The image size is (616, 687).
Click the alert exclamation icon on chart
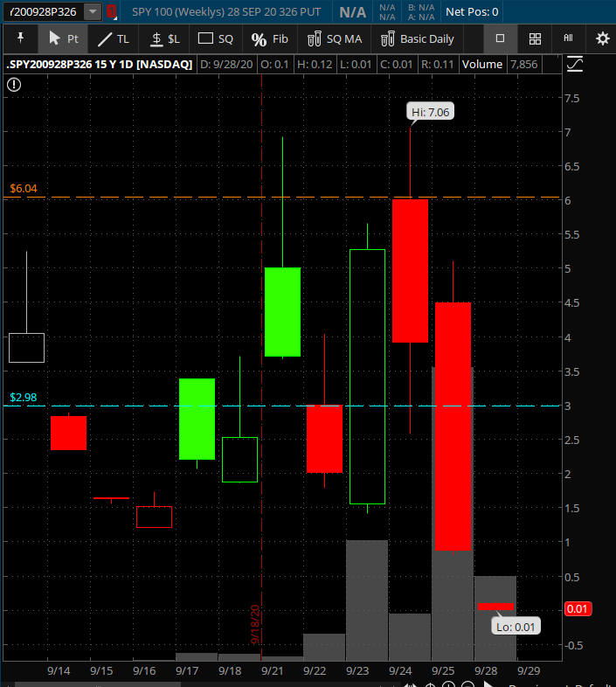(x=14, y=84)
